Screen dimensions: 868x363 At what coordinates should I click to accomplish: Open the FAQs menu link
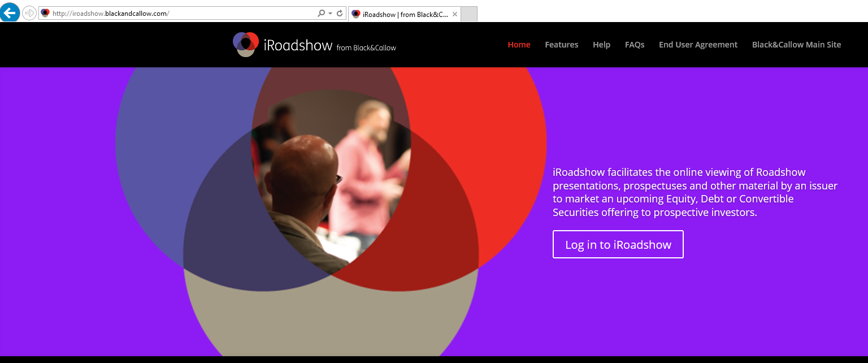click(635, 45)
